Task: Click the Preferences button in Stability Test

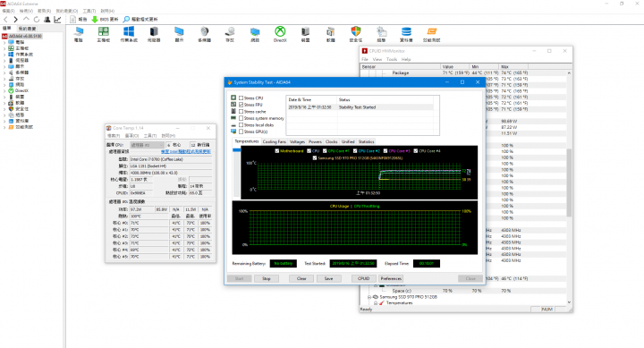Action: coord(391,278)
